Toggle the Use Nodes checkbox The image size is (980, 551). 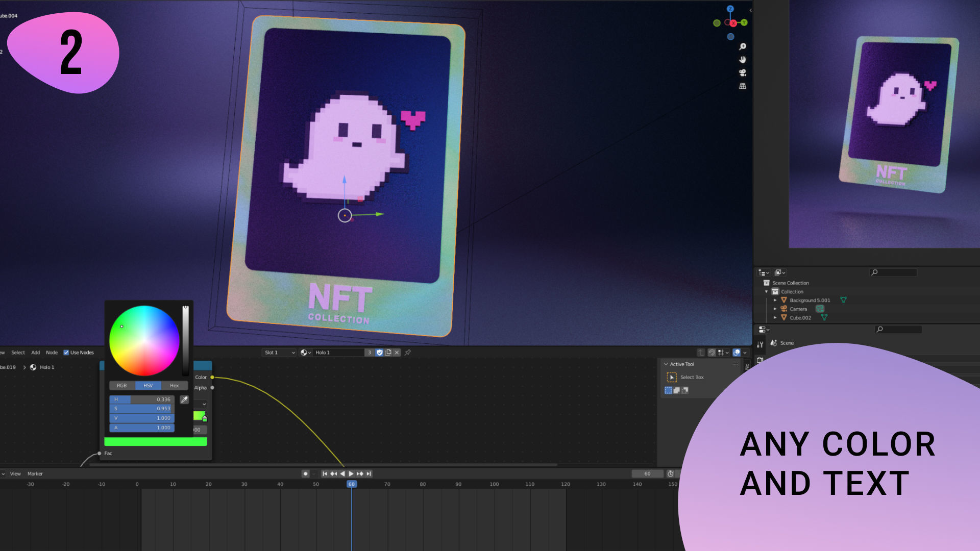point(66,353)
